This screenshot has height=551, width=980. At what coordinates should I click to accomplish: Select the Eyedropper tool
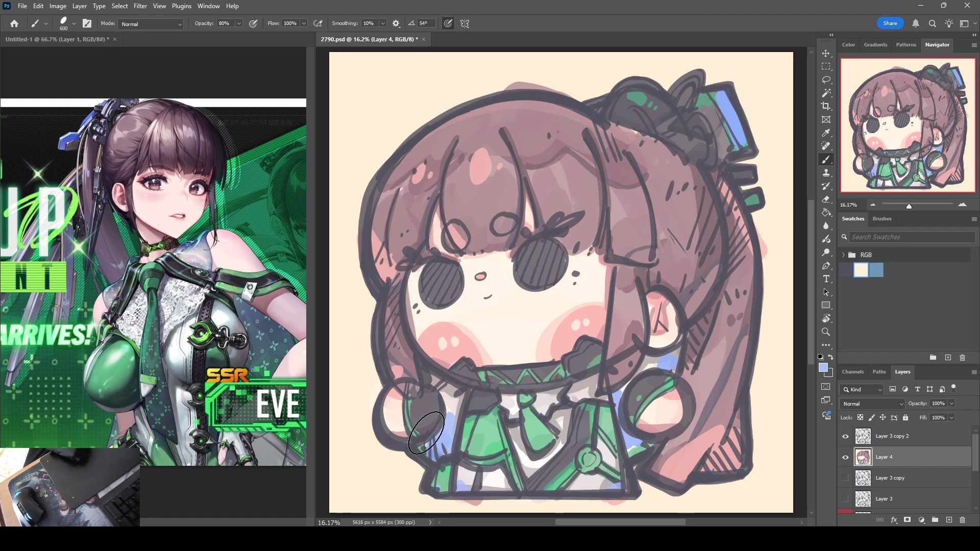[x=826, y=133]
